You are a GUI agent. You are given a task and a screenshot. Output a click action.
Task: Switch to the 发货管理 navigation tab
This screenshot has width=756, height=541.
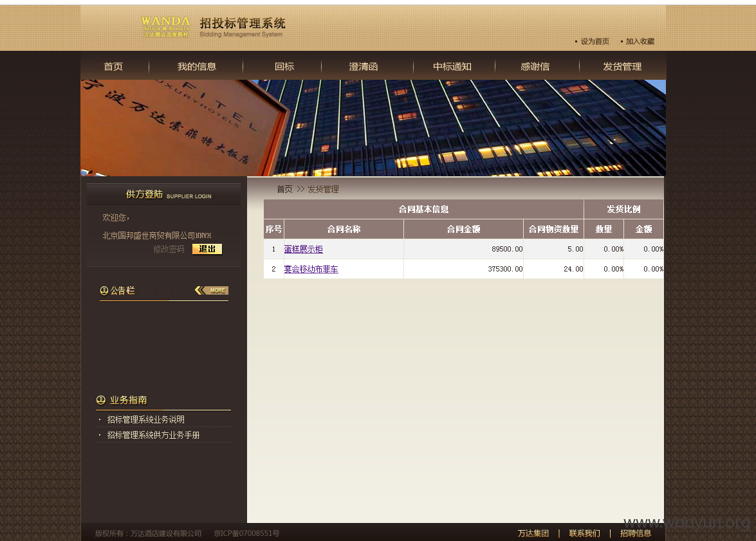click(x=622, y=66)
